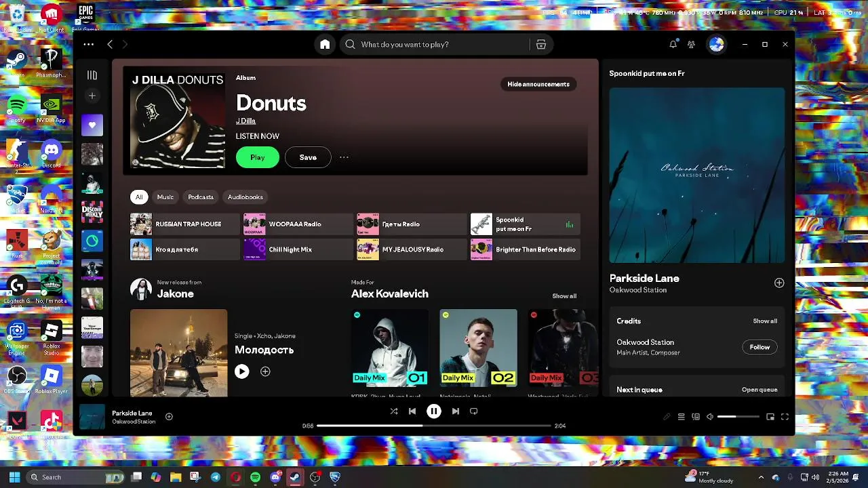Play the Donuts album
The image size is (868, 488).
[x=258, y=157]
